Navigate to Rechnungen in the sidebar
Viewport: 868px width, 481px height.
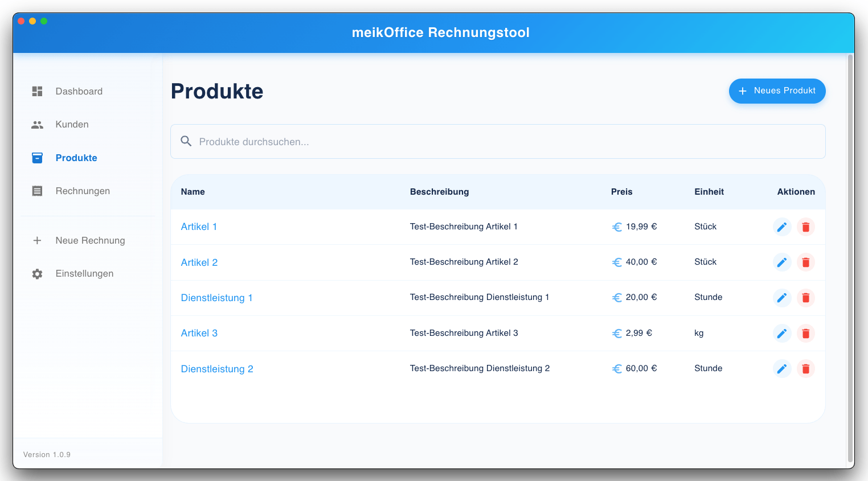83,191
